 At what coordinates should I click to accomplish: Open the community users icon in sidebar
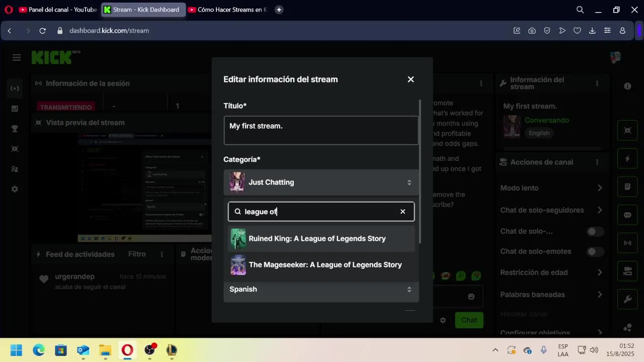(x=15, y=169)
